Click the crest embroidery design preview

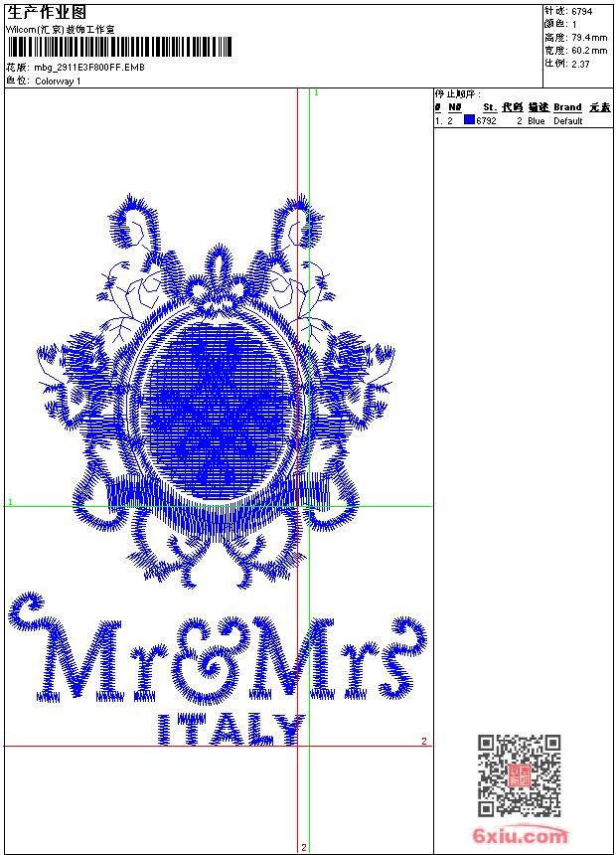click(216, 391)
